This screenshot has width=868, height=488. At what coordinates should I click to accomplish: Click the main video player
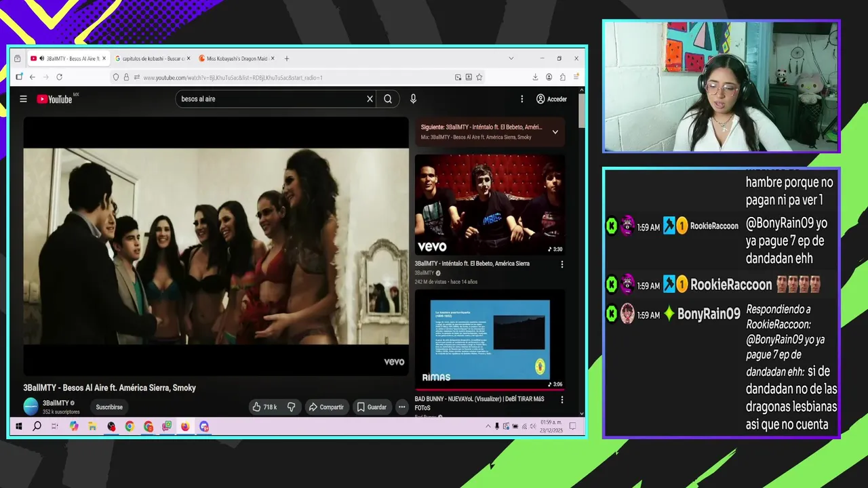click(x=216, y=246)
